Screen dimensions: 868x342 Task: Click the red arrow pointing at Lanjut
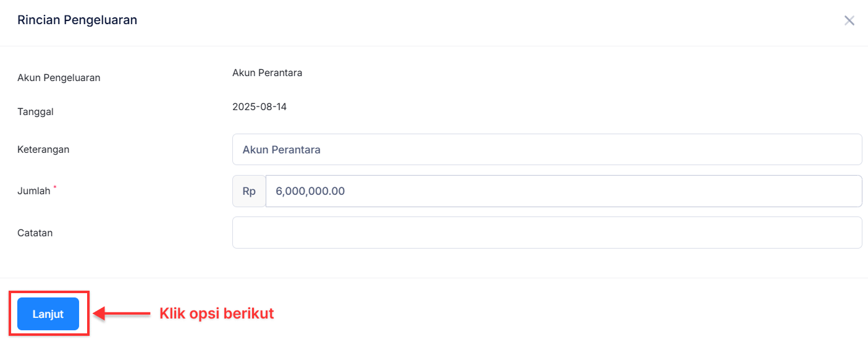coord(124,314)
